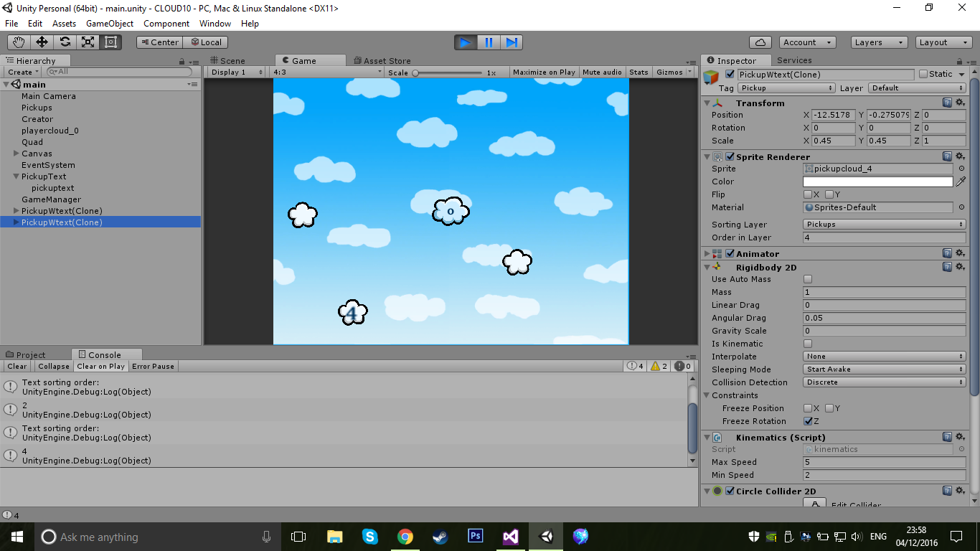Collapse the PickupText hierarchy item

pyautogui.click(x=17, y=176)
